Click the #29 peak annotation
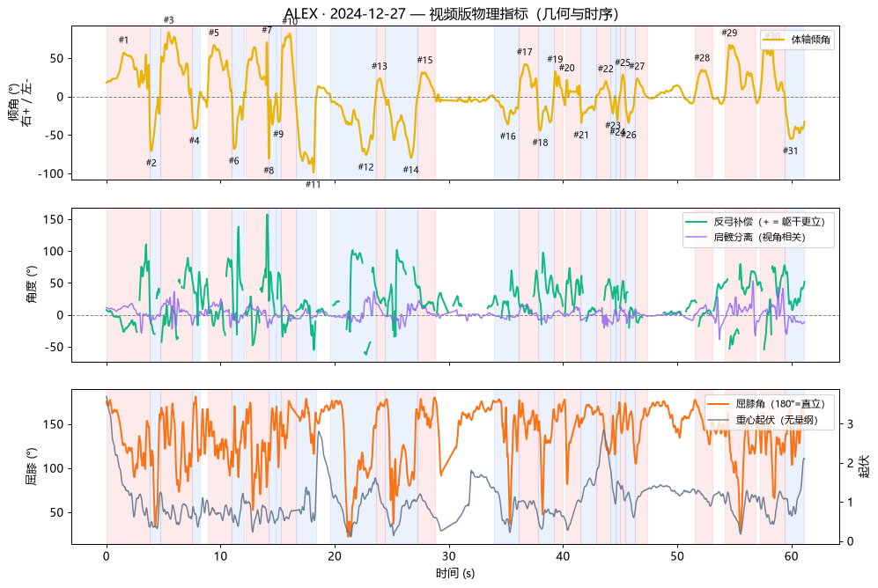 [730, 33]
